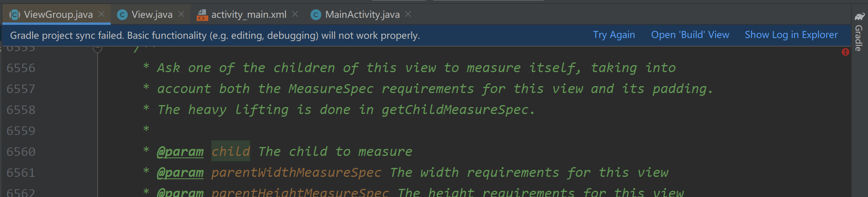Screen dimensions: 868x197
Task: Click the activity_main.xml layout file icon
Action: (x=202, y=15)
